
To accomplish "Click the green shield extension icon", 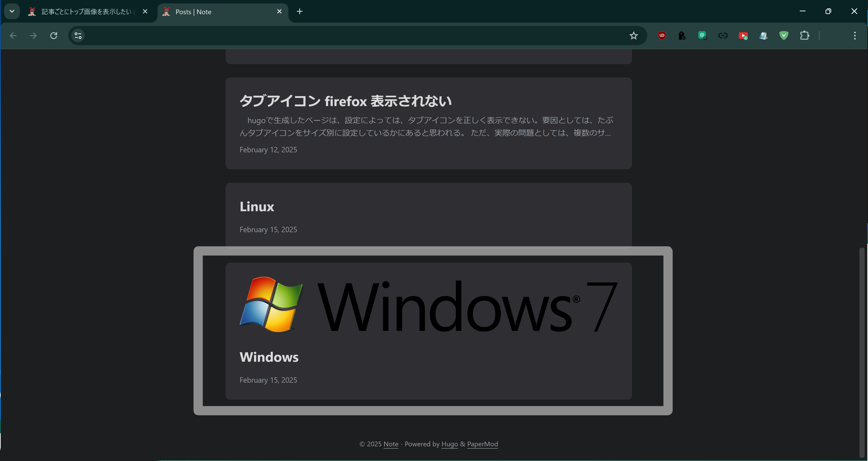I will point(784,35).
